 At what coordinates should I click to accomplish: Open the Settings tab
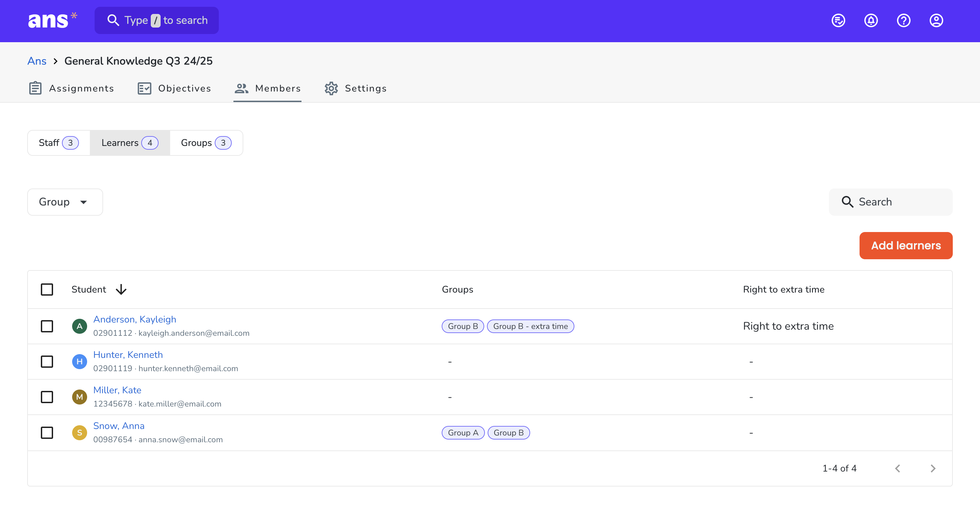point(355,88)
